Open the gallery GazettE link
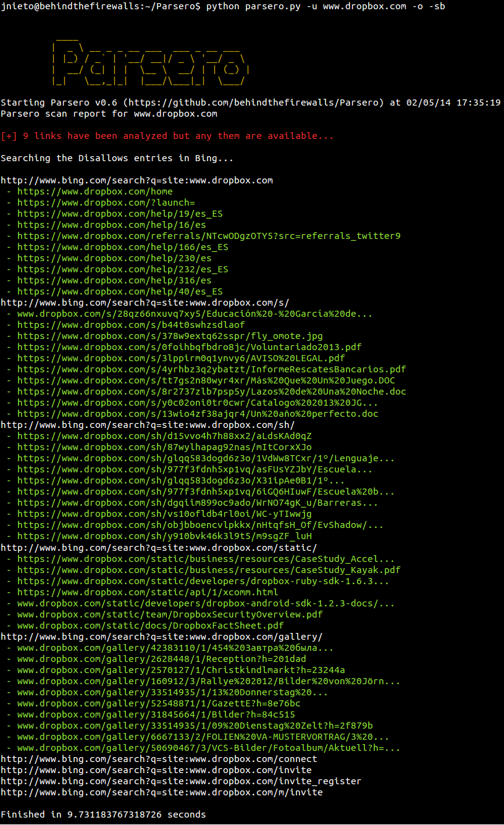Image resolution: width=504 pixels, height=825 pixels. coord(159,703)
